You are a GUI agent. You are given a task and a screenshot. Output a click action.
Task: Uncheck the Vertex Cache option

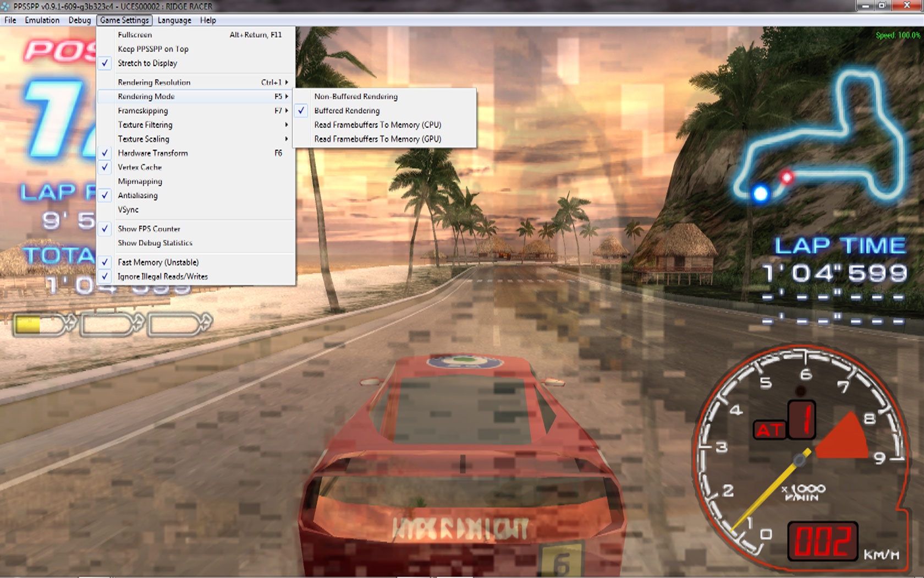pyautogui.click(x=140, y=167)
